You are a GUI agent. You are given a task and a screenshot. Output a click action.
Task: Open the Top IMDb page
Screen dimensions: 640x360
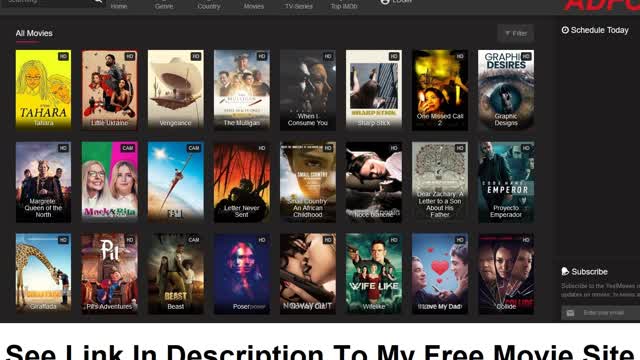coord(344,6)
